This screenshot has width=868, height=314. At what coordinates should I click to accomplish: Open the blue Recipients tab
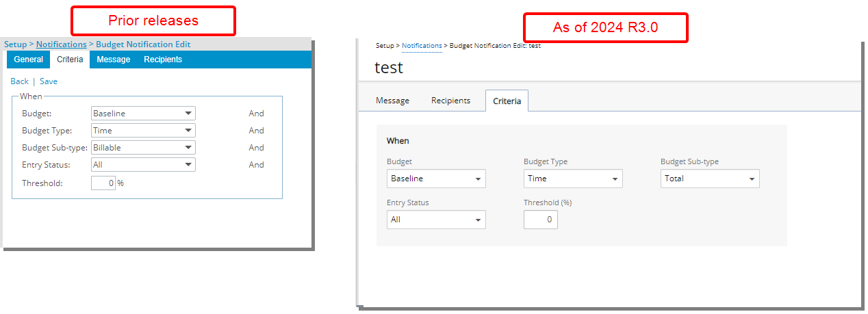pos(163,60)
